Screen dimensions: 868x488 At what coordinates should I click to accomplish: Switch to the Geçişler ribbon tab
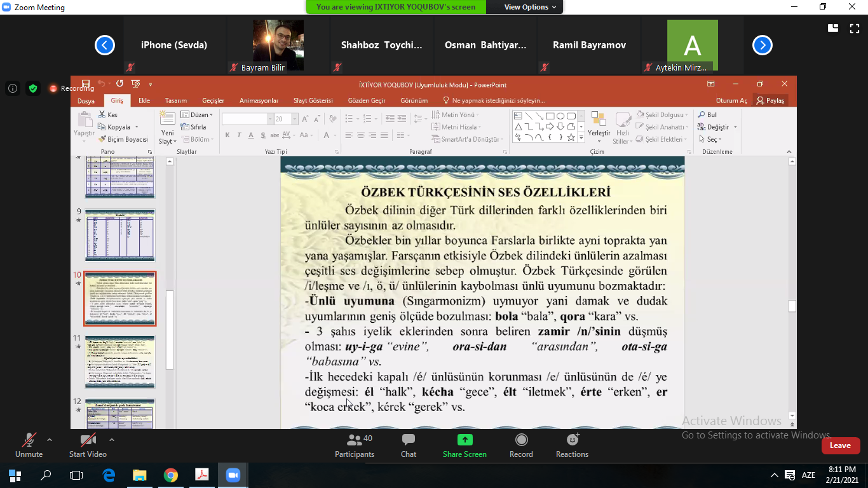click(214, 100)
